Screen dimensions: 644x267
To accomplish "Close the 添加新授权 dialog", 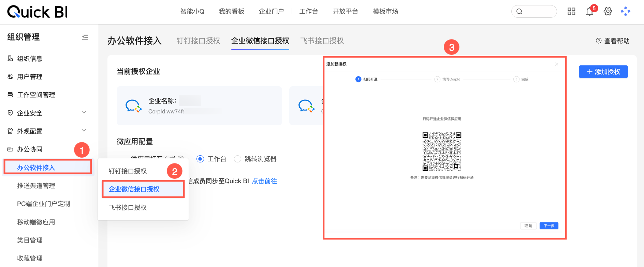I will [x=557, y=64].
